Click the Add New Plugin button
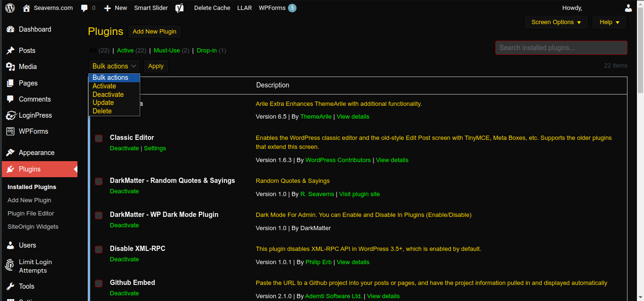This screenshot has width=644, height=301. tap(154, 32)
